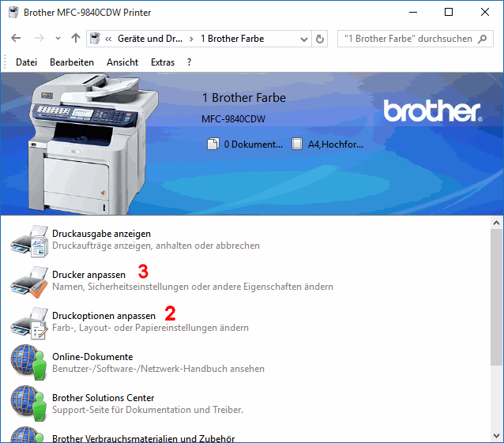
Task: Refresh the current location
Action: pyautogui.click(x=320, y=39)
